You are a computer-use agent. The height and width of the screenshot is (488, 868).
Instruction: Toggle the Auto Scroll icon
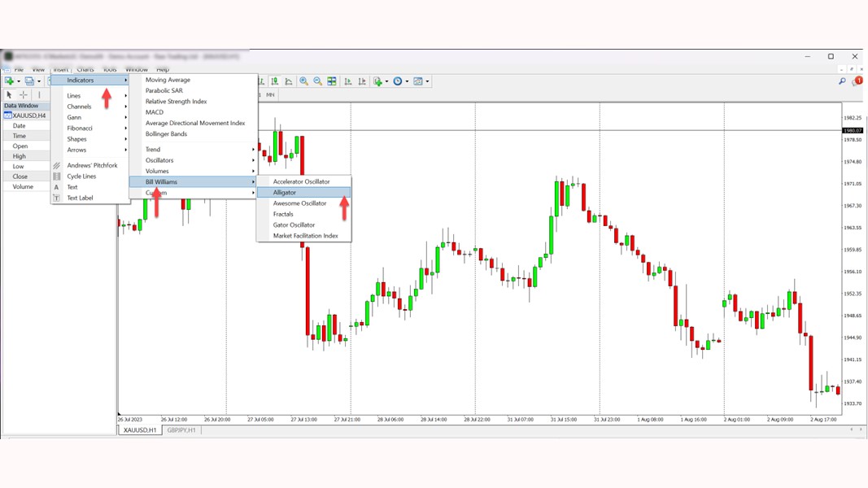coord(347,81)
